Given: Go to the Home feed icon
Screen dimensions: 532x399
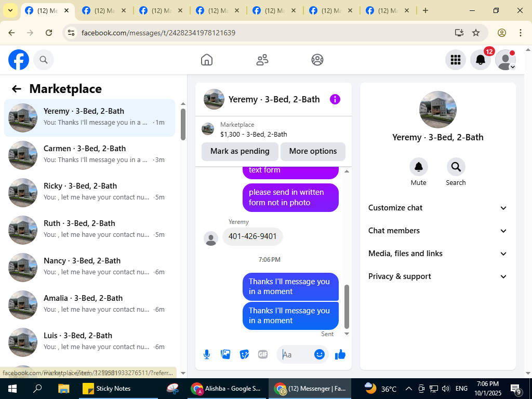Looking at the screenshot, I should pyautogui.click(x=207, y=60).
